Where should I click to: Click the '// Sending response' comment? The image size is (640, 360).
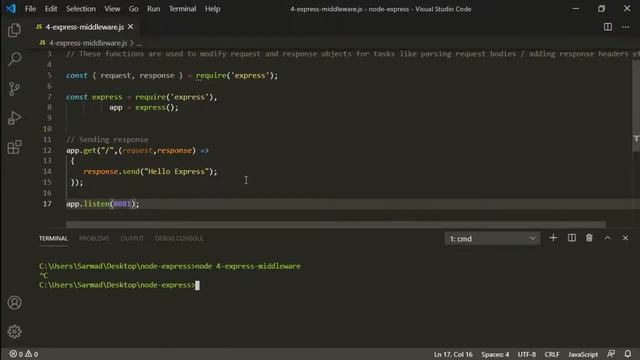pyautogui.click(x=107, y=139)
